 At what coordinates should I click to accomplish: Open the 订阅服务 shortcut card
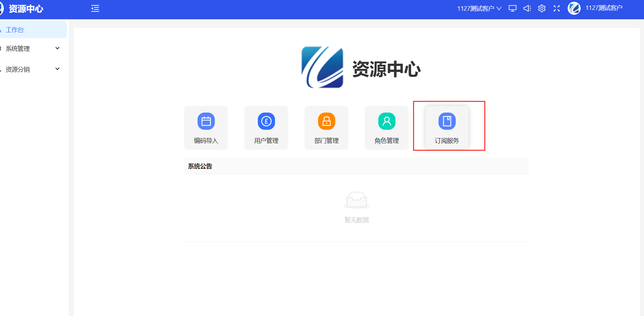click(x=447, y=128)
